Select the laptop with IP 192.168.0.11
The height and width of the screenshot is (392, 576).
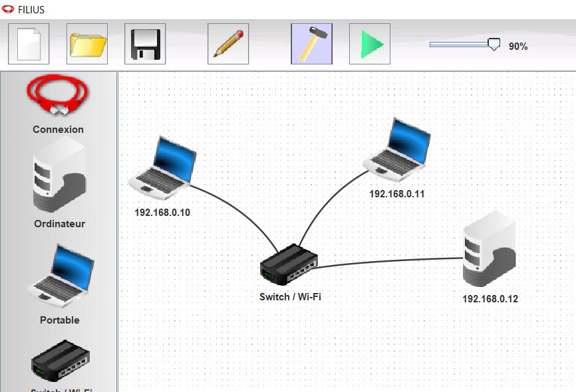click(x=398, y=150)
